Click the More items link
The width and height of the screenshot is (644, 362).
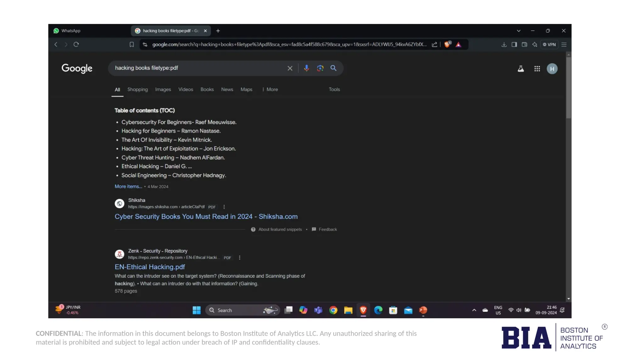(128, 187)
